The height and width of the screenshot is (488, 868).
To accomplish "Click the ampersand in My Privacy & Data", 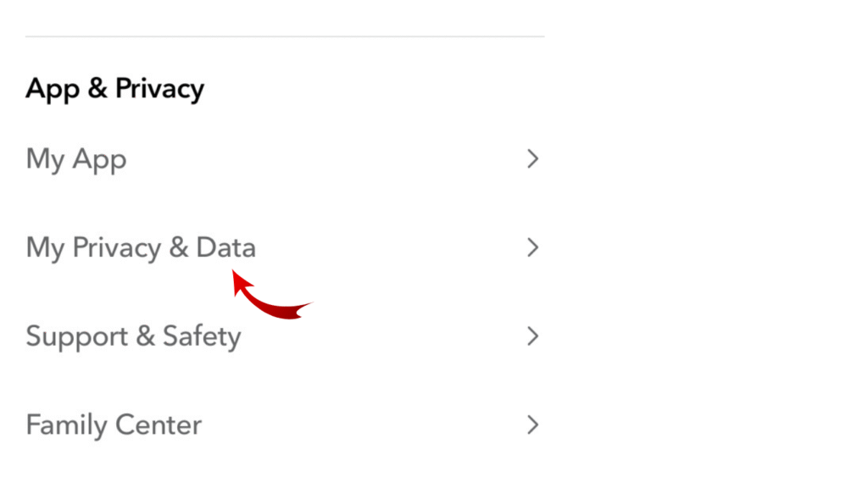I will coord(178,247).
